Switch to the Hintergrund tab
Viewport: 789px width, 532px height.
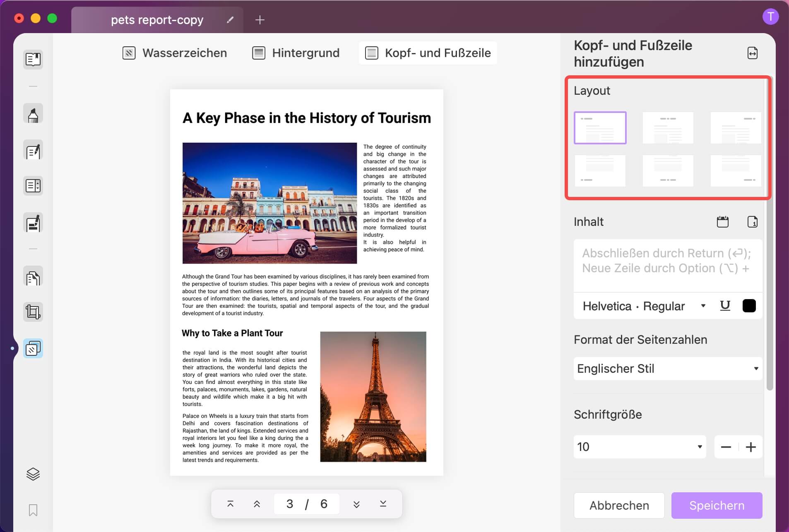[296, 53]
